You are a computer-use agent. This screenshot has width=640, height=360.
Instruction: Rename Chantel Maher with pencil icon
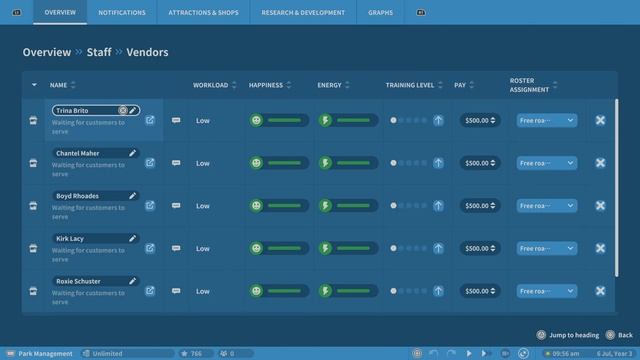(132, 153)
